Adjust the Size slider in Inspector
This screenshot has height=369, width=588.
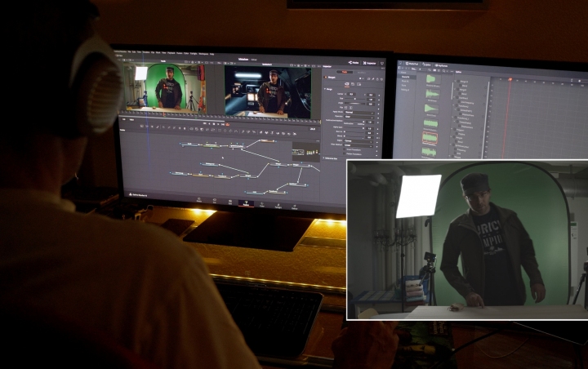coord(355,100)
